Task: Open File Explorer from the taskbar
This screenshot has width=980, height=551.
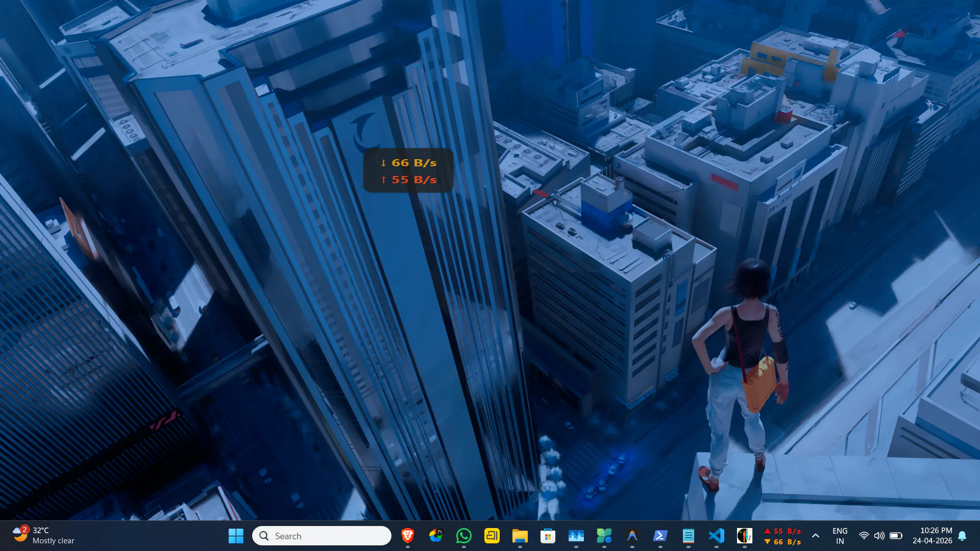Action: coord(520,536)
